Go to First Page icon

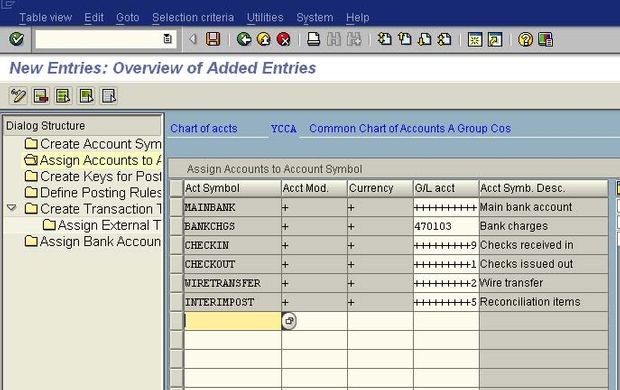pos(384,39)
